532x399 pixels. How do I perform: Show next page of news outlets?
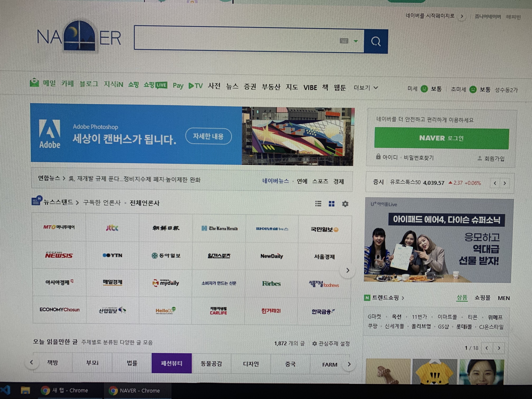tap(348, 270)
